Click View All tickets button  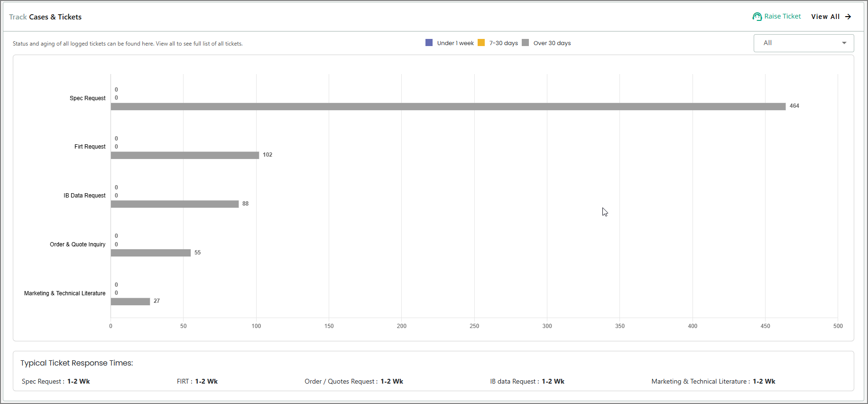pyautogui.click(x=825, y=17)
